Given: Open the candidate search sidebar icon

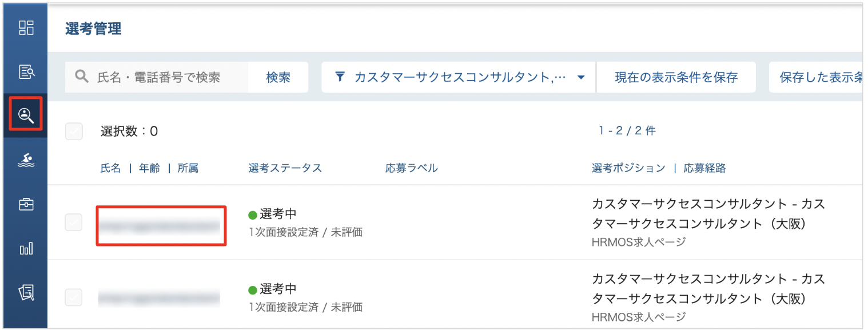Looking at the screenshot, I should 26,116.
